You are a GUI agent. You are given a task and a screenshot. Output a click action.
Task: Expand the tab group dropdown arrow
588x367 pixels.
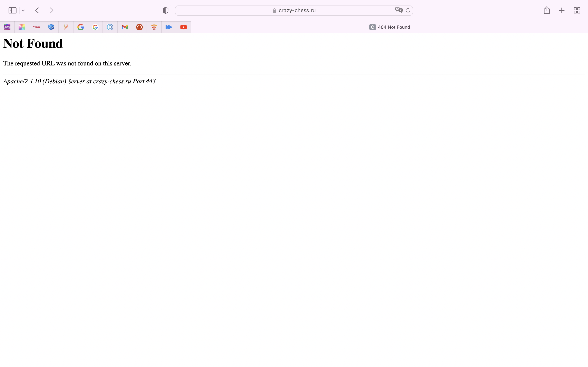[23, 10]
